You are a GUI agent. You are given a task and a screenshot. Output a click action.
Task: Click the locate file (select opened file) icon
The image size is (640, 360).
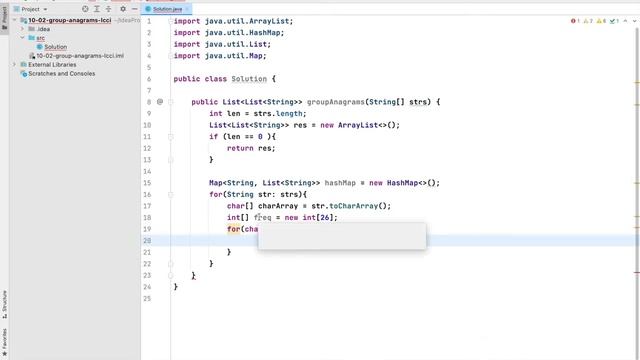coord(85,9)
